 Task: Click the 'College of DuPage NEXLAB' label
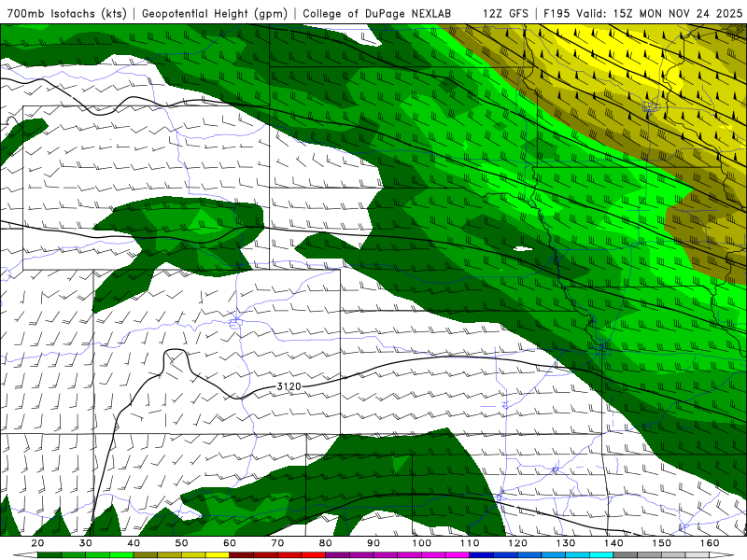[377, 14]
